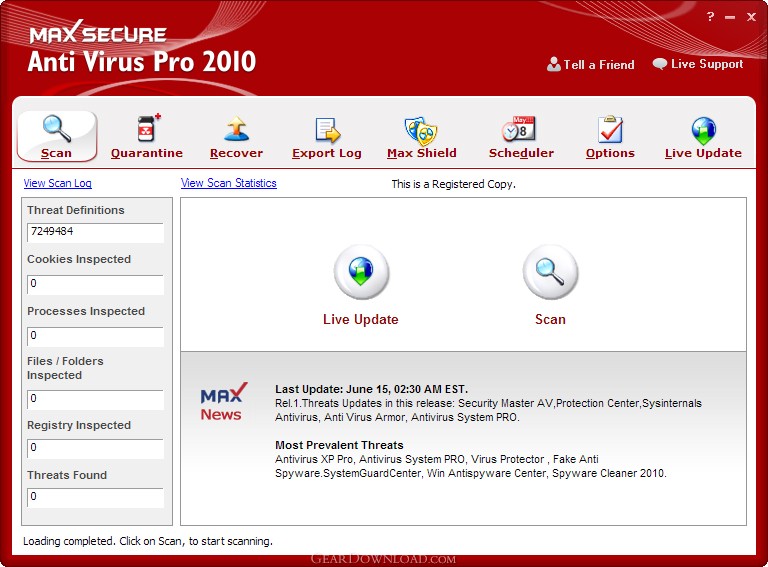Select the Scan magnifier toolbar icon
Viewport: 768px width, 567px height.
[57, 129]
